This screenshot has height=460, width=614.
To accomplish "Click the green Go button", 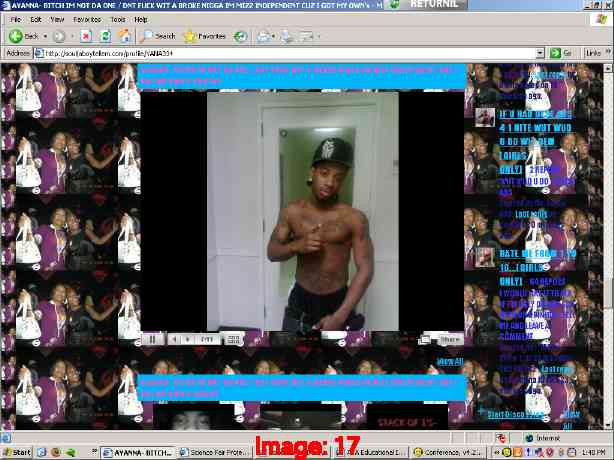I will [x=561, y=53].
